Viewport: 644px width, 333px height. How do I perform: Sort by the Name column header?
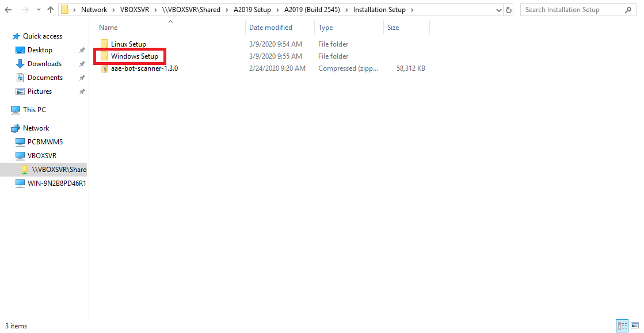click(108, 28)
